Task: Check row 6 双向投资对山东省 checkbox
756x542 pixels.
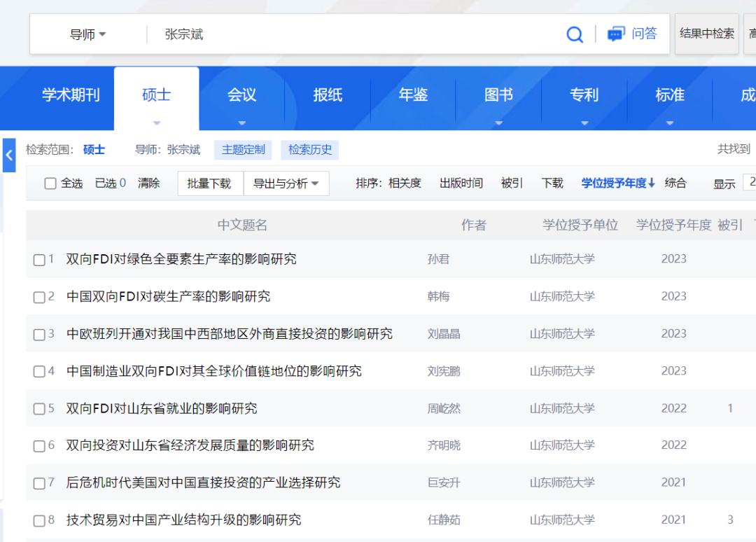Action: point(39,445)
